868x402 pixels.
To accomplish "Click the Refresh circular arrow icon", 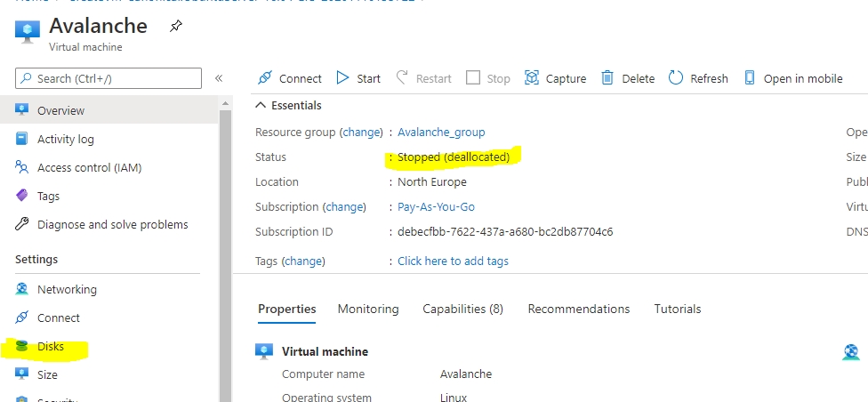I will pos(676,78).
